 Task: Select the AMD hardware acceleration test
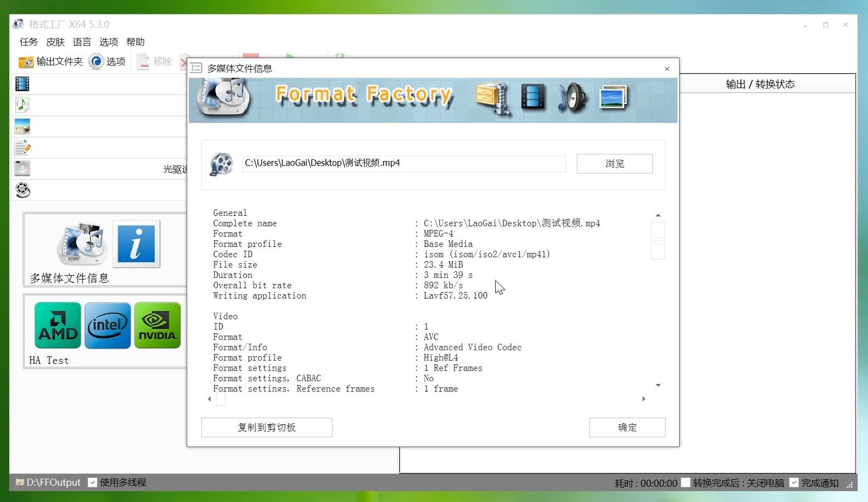coord(58,325)
